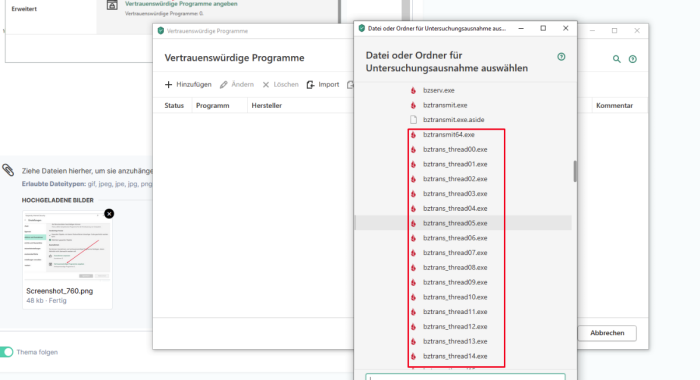Image resolution: width=700 pixels, height=380 pixels.
Task: Select the bztrans_thread04.exe file name
Action: [455, 208]
